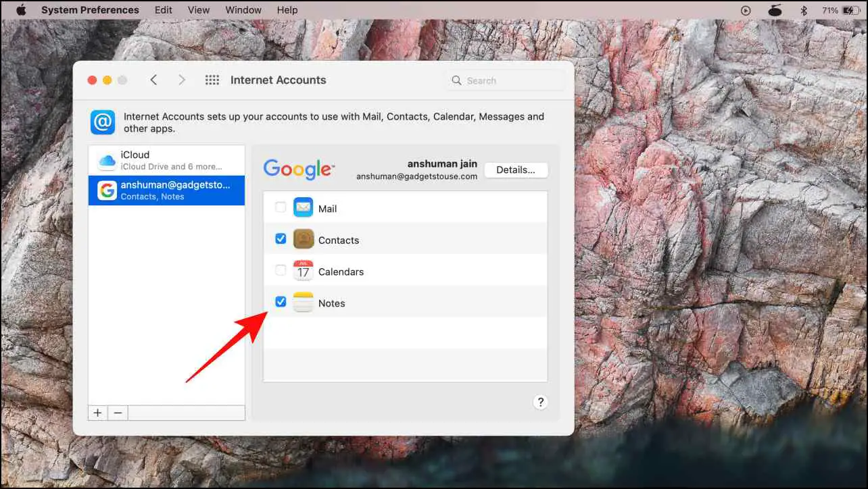Click the Internet Accounts window title
Image resolution: width=868 pixels, height=489 pixels.
click(x=279, y=80)
